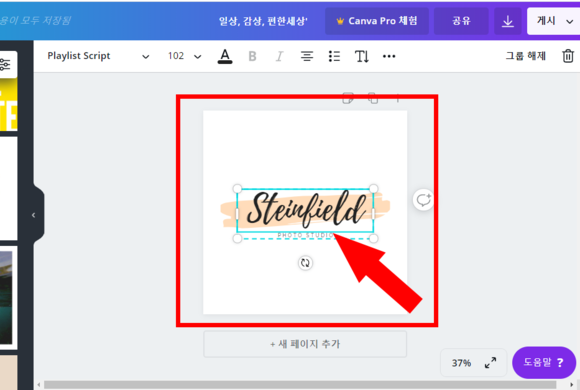580x390 pixels.
Task: Select the landscape photo template thumbnail
Action: pyautogui.click(x=7, y=297)
